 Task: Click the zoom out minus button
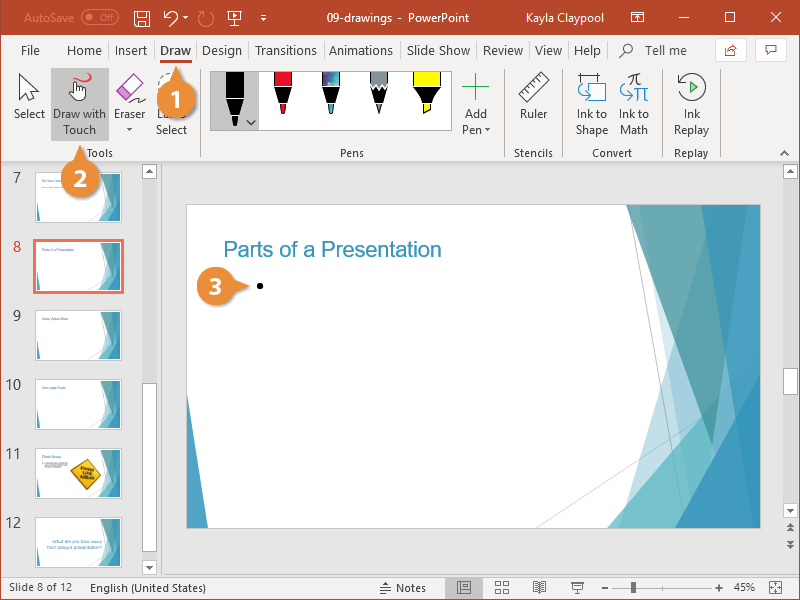pyautogui.click(x=605, y=588)
